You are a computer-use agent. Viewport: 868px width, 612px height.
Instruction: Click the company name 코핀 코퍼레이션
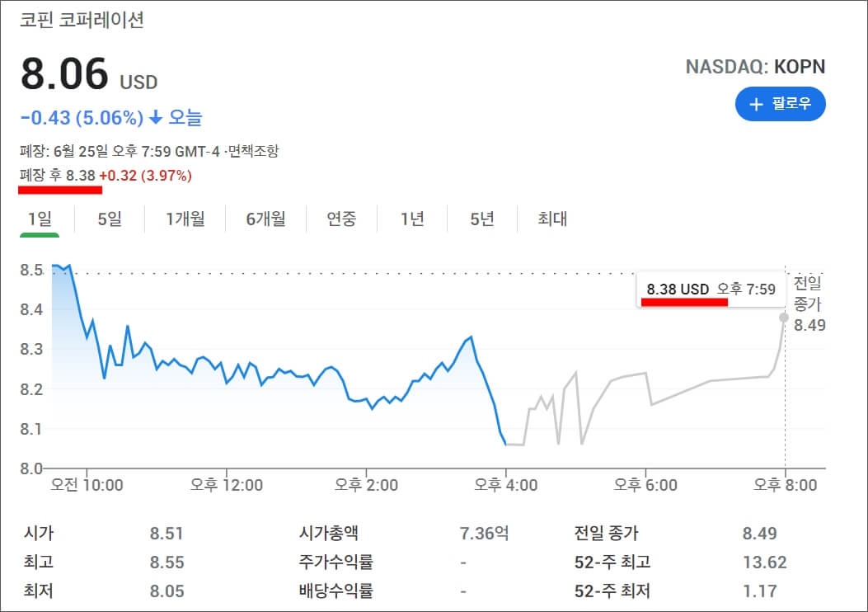(x=82, y=20)
